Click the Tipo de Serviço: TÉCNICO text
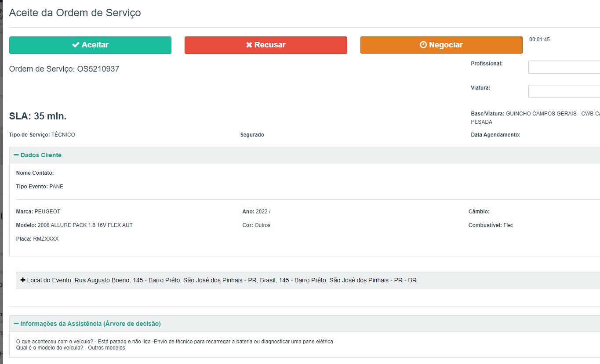This screenshot has height=364, width=600. tap(42, 135)
